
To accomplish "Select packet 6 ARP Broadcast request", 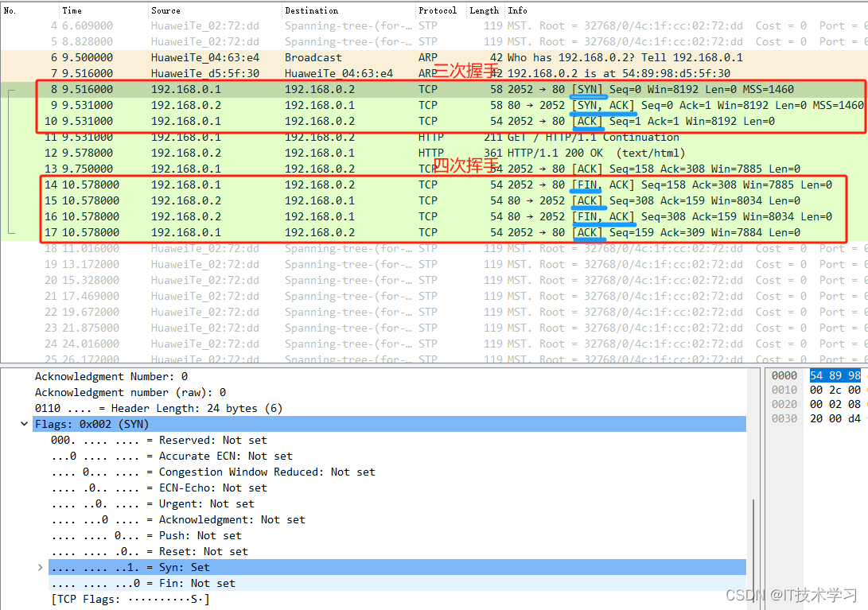I will 434,57.
